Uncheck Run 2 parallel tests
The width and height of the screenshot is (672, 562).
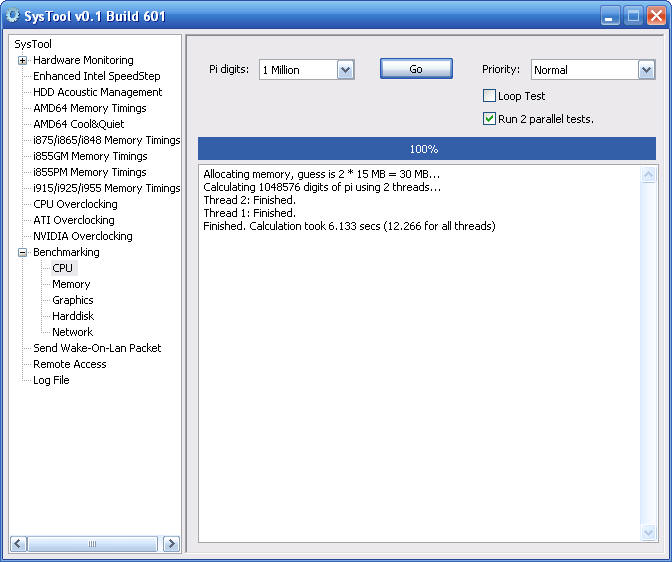click(489, 119)
